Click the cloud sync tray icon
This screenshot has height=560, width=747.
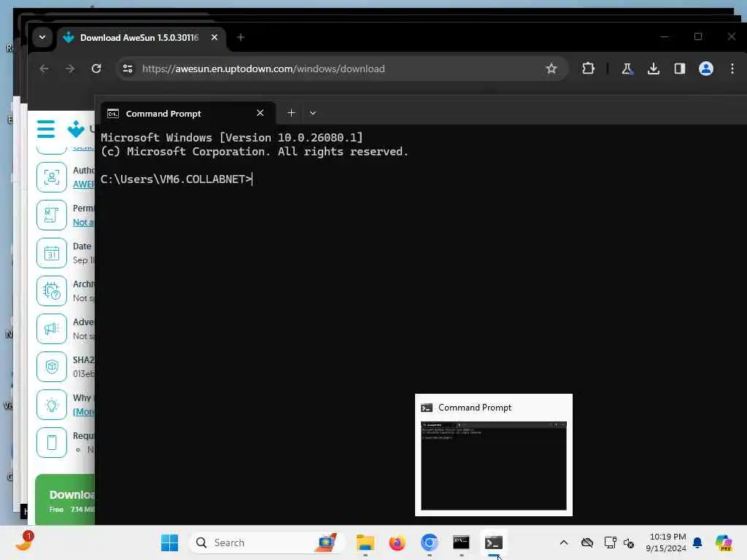point(587,542)
